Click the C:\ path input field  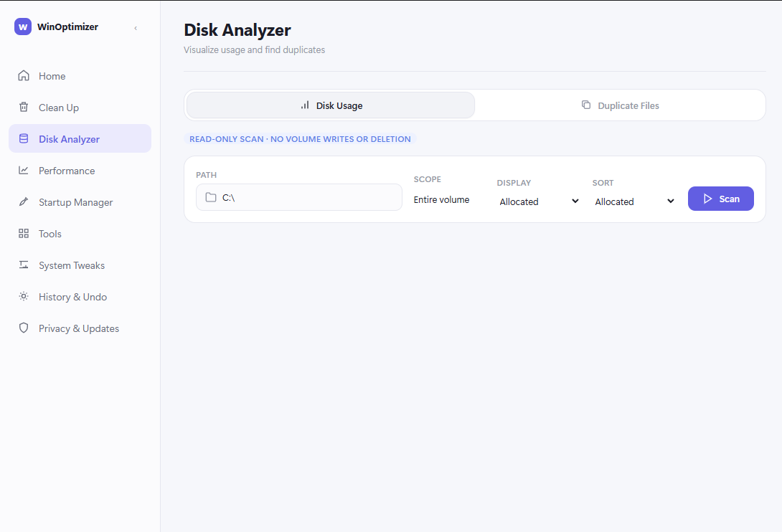coord(299,197)
